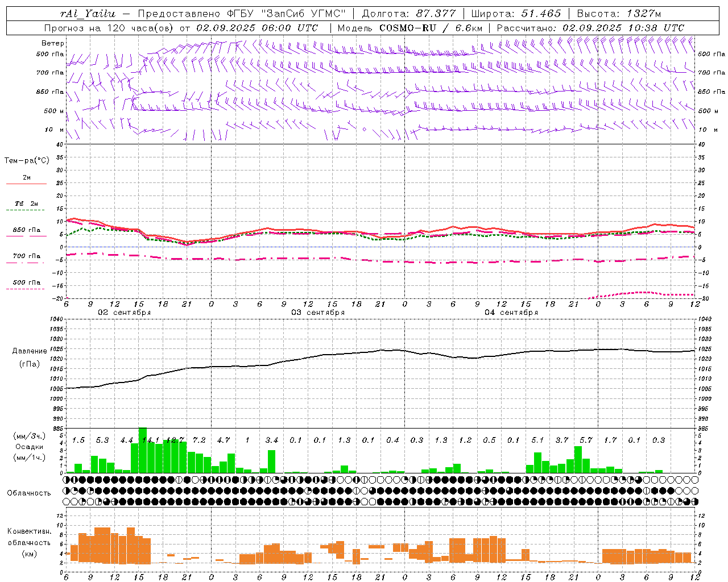Image resolution: width=728 pixels, height=582 pixels.
Task: Select the 3.7 precipitation amount value
Action: point(562,440)
